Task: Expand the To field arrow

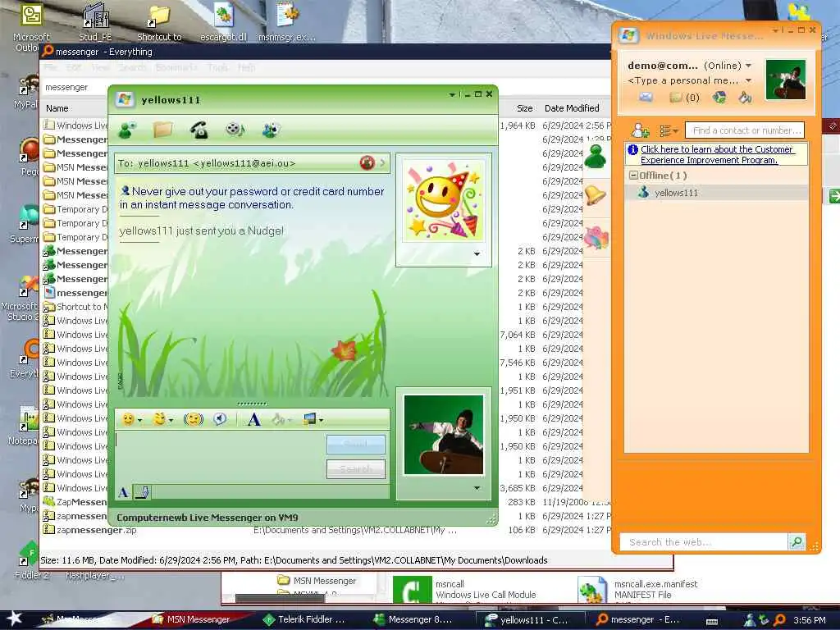Action: click(x=382, y=163)
